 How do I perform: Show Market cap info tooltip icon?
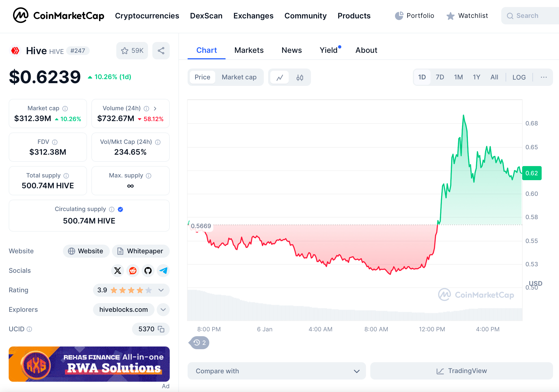[x=65, y=108]
